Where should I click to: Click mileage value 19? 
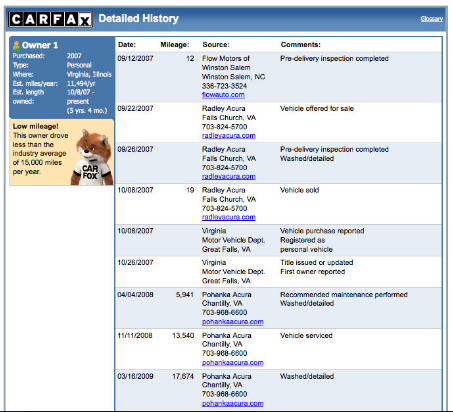(x=190, y=190)
